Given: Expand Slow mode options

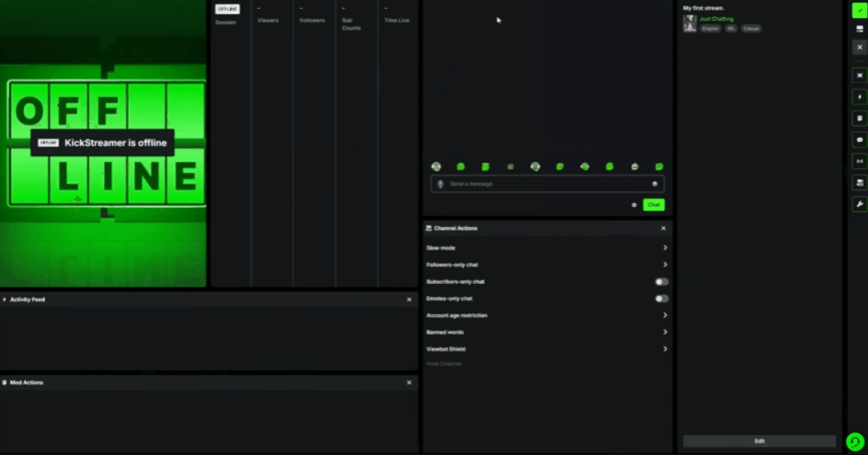Looking at the screenshot, I should click(665, 248).
